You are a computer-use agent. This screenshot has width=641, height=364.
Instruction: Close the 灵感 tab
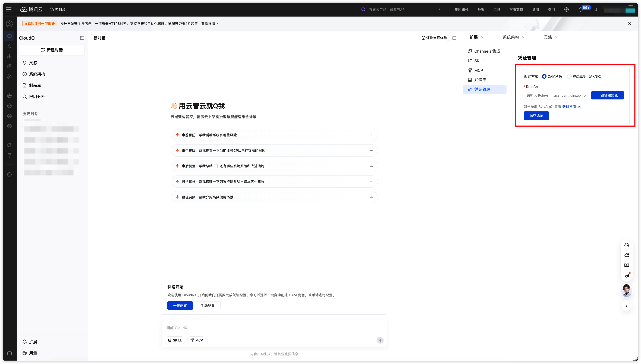557,37
